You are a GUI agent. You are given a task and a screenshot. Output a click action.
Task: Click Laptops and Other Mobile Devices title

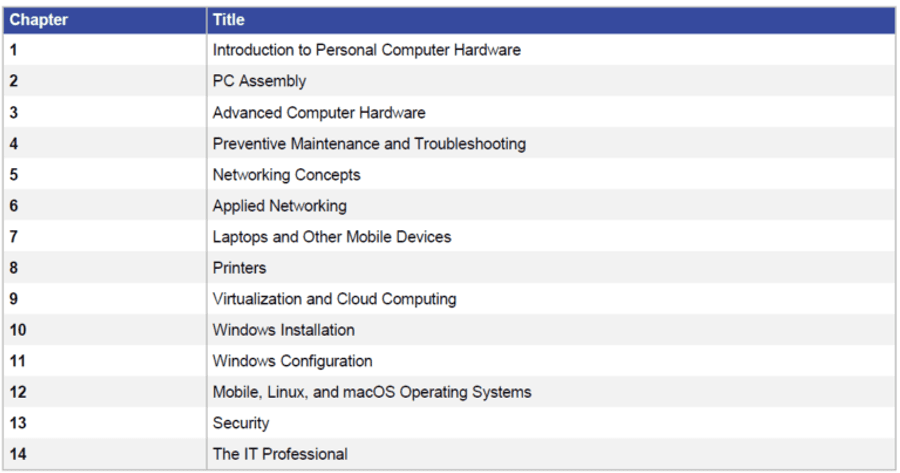tap(331, 237)
